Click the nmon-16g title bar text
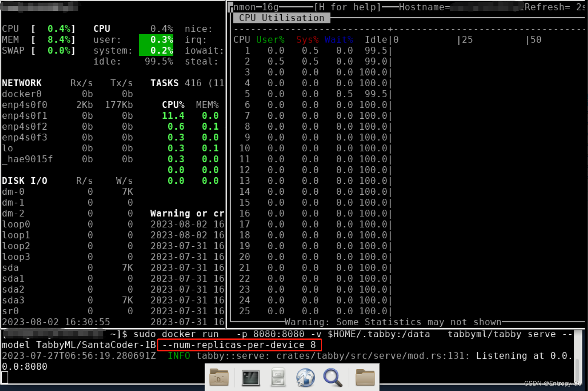Screen dimensions: 588x391 coord(250,7)
